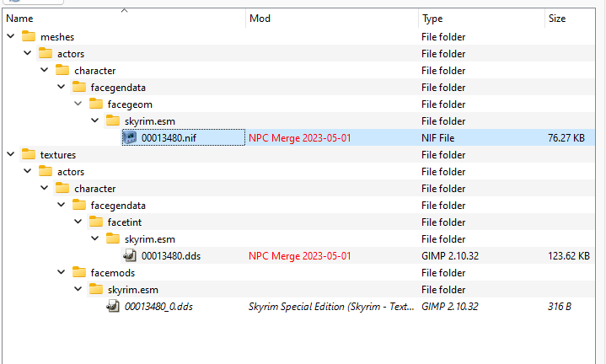Viewport: 606px width, 364px height.
Task: Collapse the facetint folder chevron
Action: (x=78, y=222)
